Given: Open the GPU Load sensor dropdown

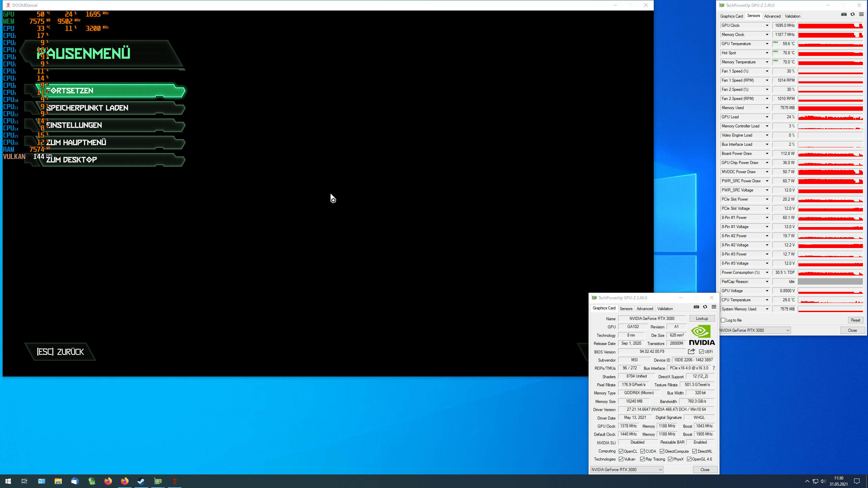Looking at the screenshot, I should [x=767, y=117].
